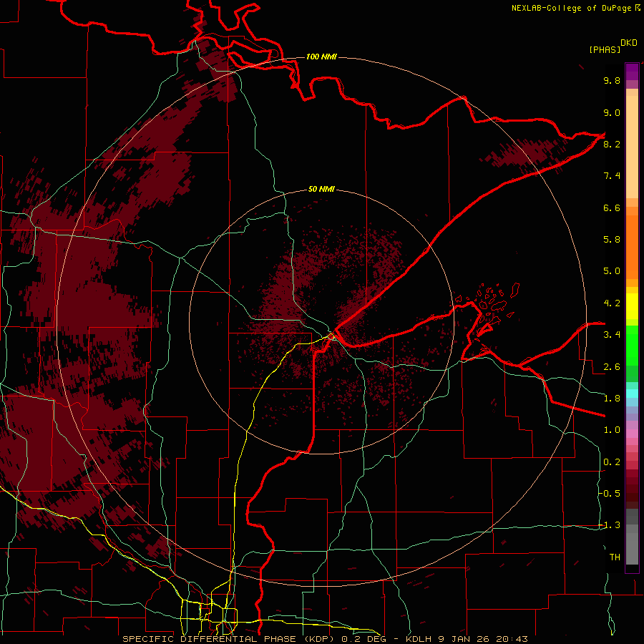Click the 0.2 legend value
Image resolution: width=644 pixels, height=644 pixels.
[x=612, y=462]
